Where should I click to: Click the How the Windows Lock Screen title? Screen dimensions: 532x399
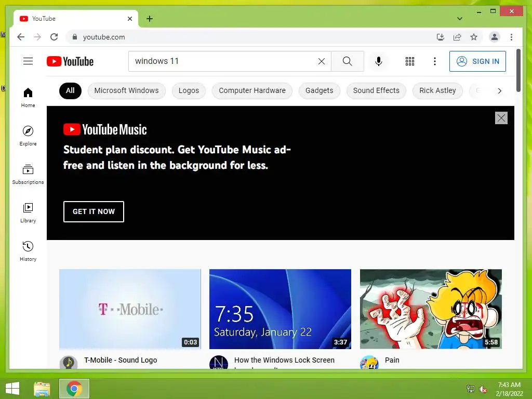click(284, 360)
